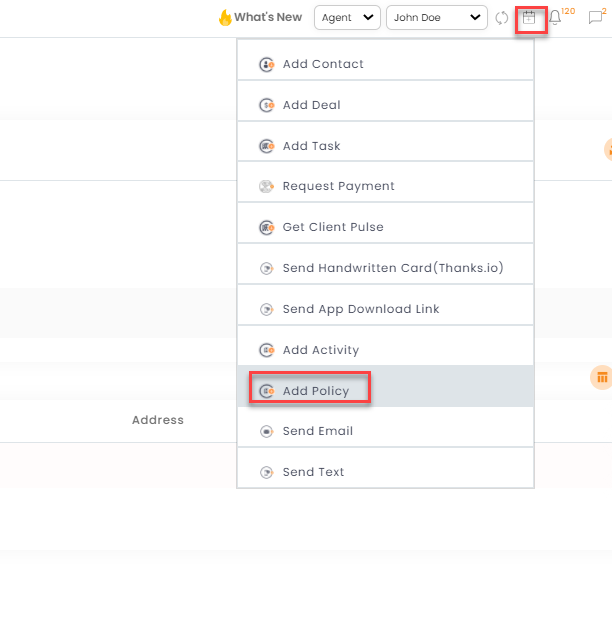
Task: Choose Send Email menu item
Action: pos(385,431)
